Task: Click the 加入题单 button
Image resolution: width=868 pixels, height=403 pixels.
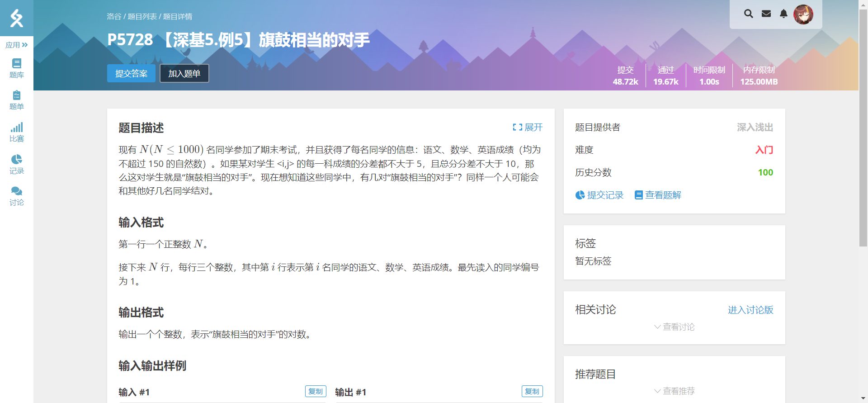Action: coord(184,73)
